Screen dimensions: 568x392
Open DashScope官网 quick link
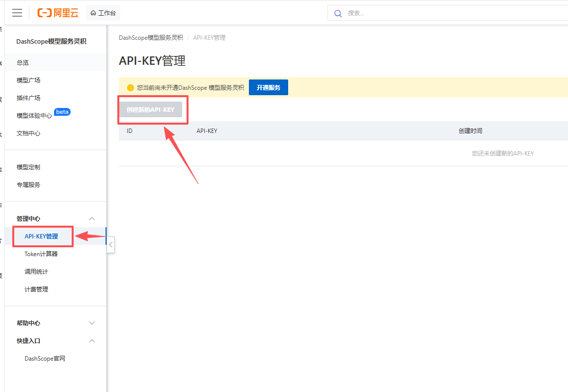pyautogui.click(x=45, y=359)
